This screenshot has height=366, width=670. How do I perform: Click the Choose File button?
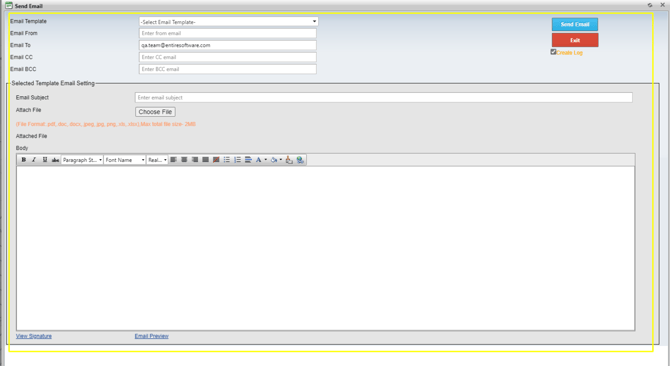(x=156, y=112)
